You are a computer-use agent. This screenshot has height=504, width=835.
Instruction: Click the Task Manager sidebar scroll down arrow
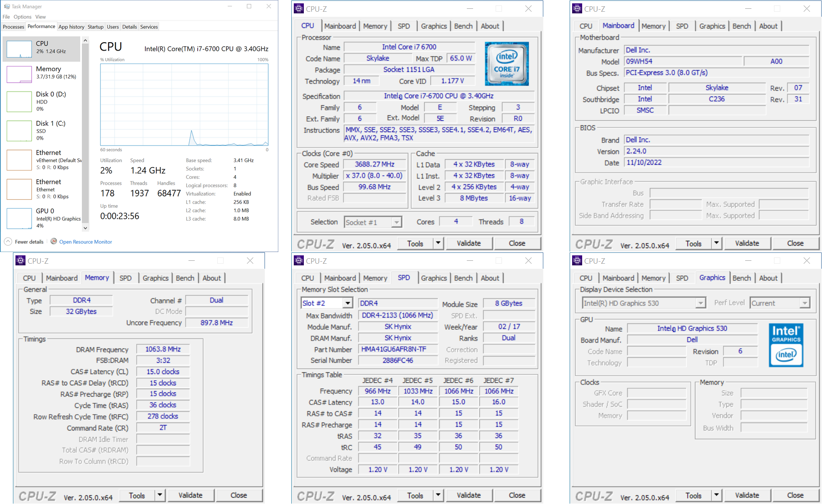coord(85,228)
